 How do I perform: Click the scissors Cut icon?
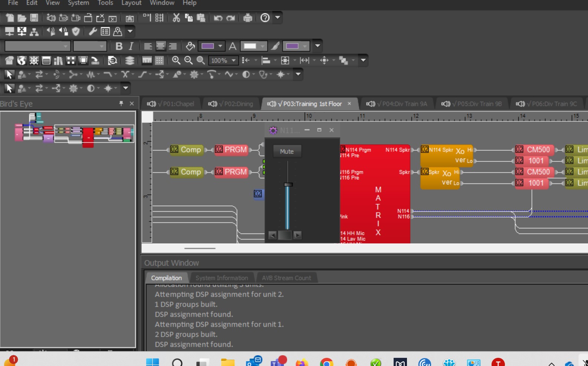[176, 18]
